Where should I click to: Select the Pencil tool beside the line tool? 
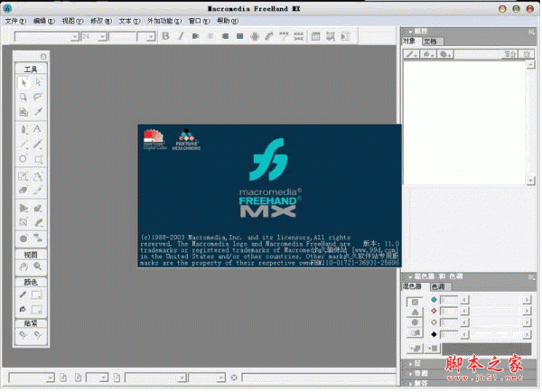click(38, 145)
